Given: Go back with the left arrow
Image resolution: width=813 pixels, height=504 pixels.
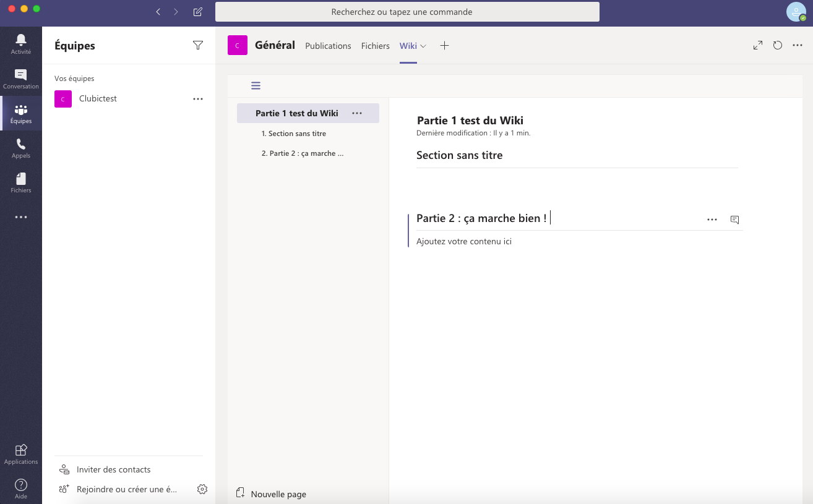Looking at the screenshot, I should (x=158, y=12).
